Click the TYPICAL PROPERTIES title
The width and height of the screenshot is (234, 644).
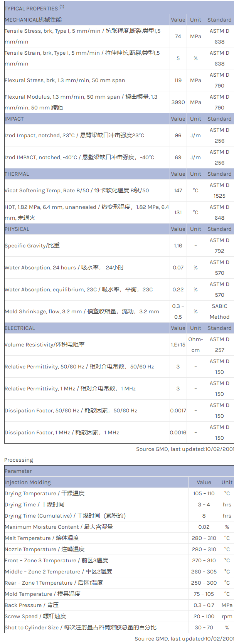point(31,8)
